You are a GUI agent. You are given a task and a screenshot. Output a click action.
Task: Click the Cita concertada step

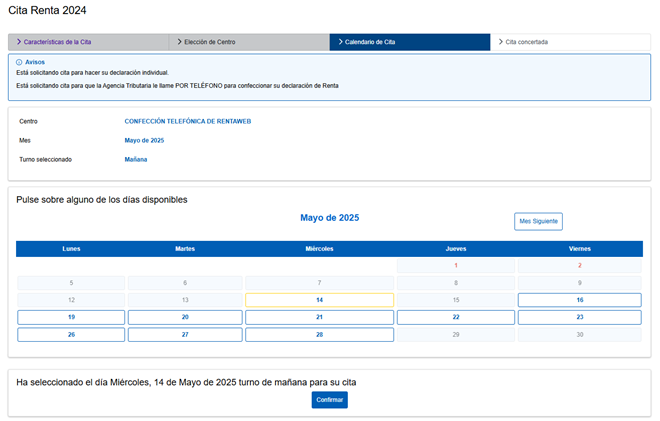tap(570, 42)
